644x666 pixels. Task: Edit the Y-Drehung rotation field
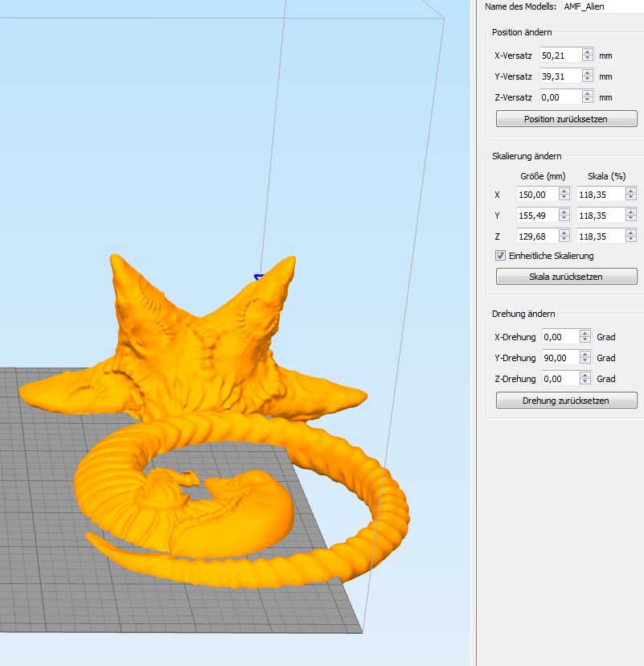(x=561, y=358)
